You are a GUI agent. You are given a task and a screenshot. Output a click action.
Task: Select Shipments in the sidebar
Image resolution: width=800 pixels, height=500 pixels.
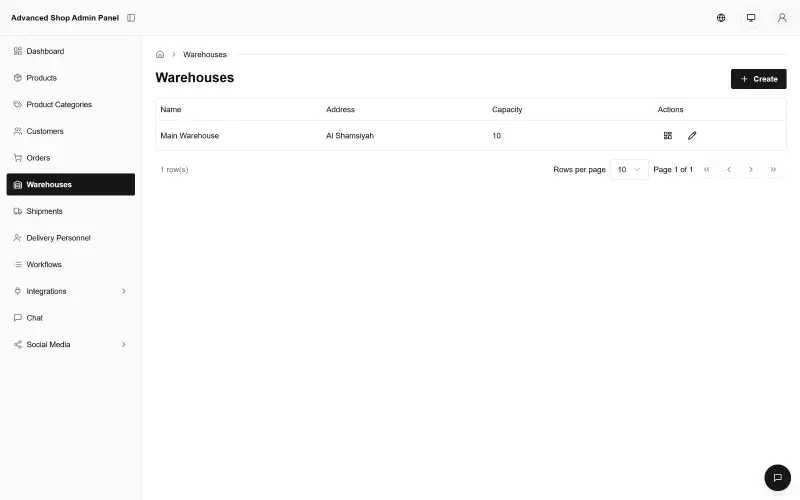coord(70,211)
